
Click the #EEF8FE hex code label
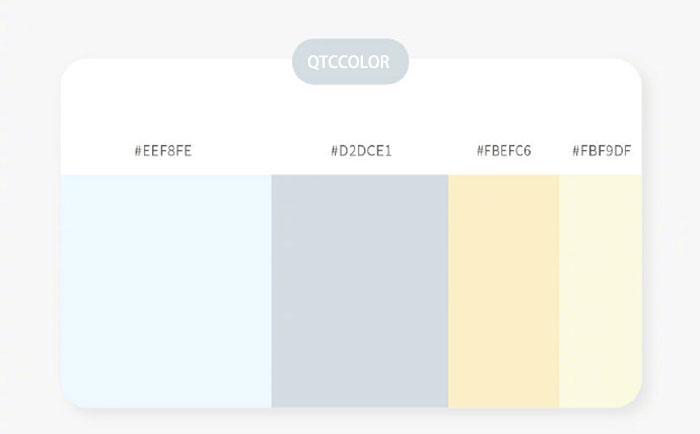[x=163, y=151]
